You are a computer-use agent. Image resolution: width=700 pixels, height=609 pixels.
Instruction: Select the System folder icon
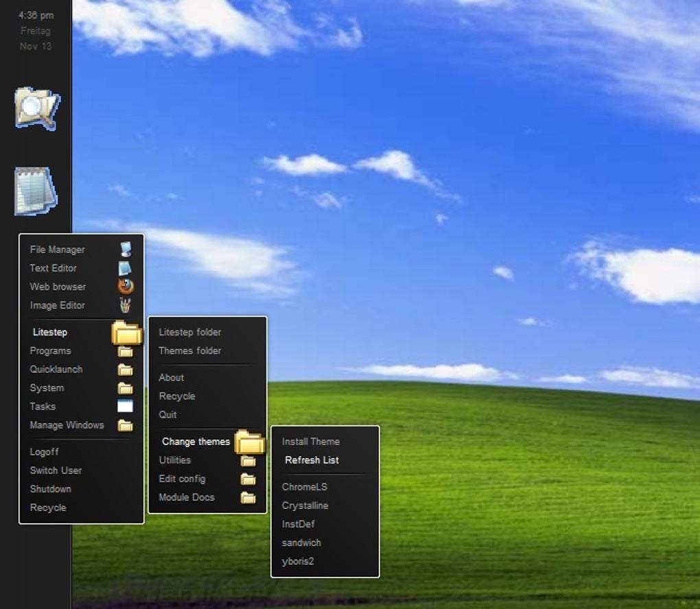click(x=124, y=387)
